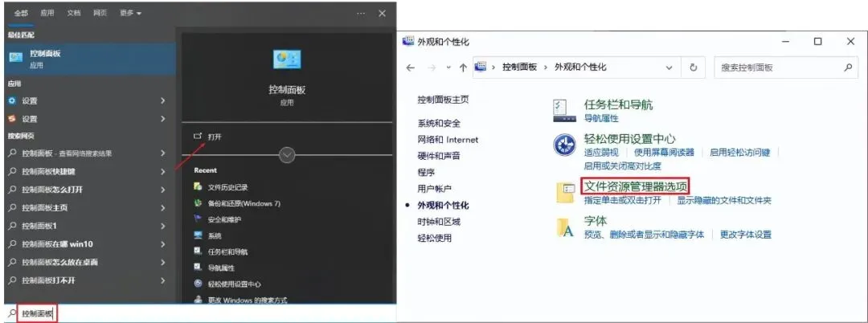This screenshot has height=323, width=868.
Task: Click the 任务栏和导航 icon in Control Panel
Action: coord(564,111)
